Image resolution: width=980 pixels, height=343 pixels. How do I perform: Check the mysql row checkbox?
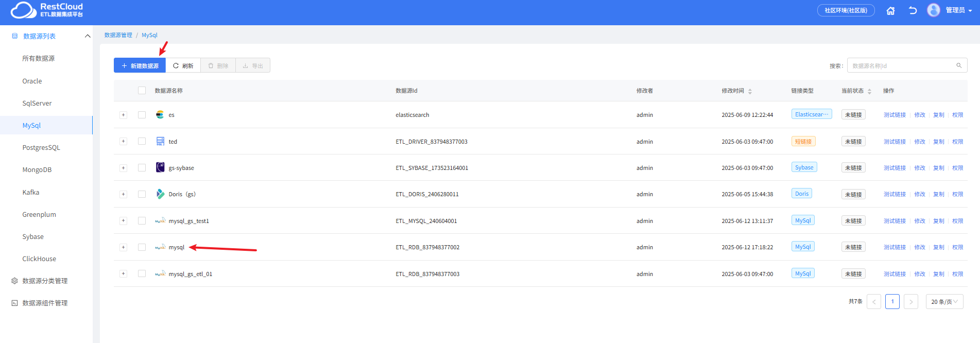pos(142,247)
